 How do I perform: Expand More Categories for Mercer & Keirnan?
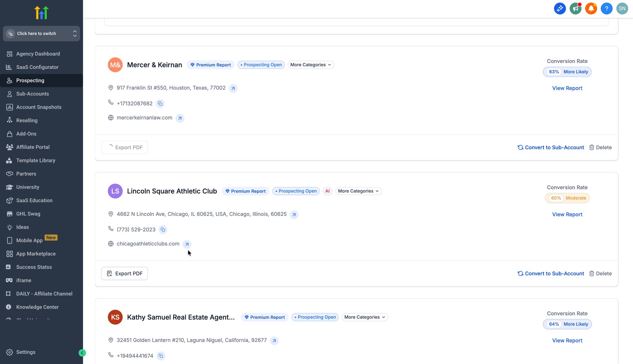point(311,65)
